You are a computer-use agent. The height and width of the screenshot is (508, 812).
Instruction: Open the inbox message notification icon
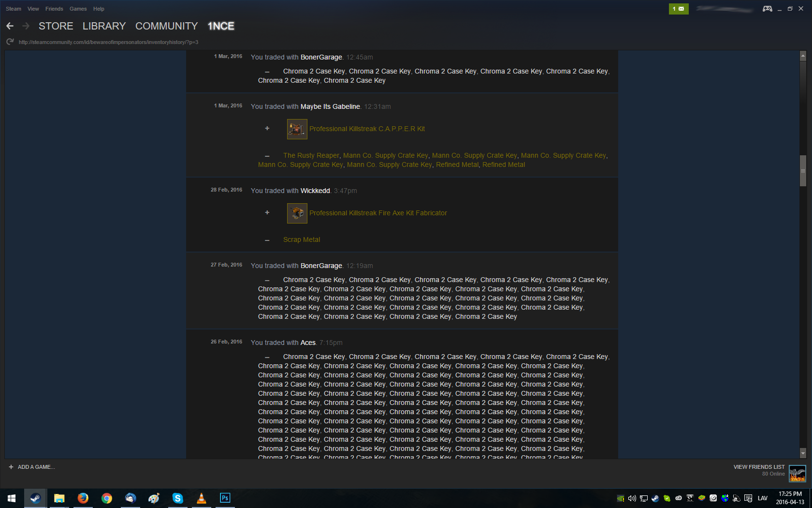pyautogui.click(x=679, y=9)
